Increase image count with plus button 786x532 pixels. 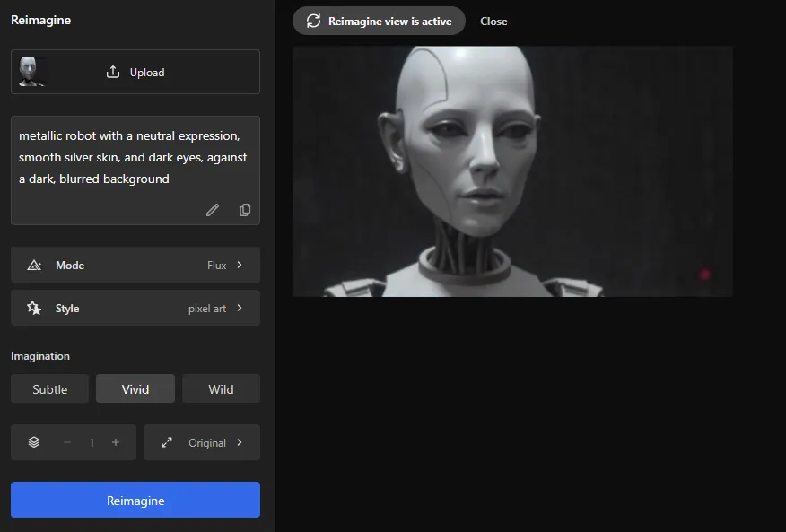coord(115,442)
